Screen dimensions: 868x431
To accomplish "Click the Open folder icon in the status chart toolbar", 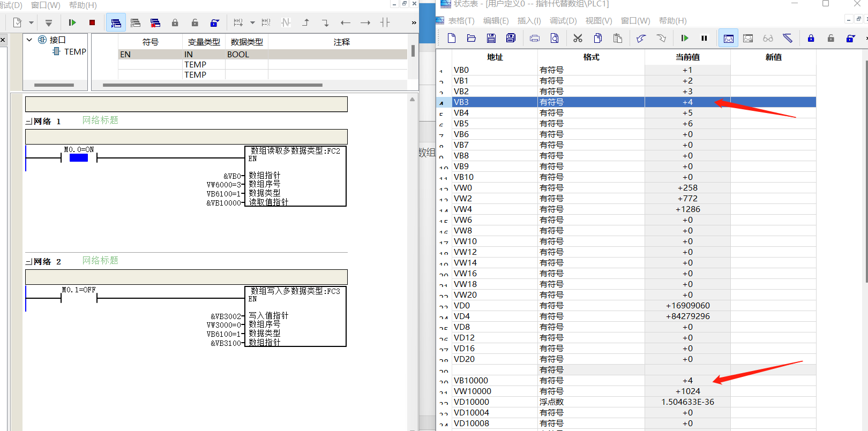I will 471,38.
